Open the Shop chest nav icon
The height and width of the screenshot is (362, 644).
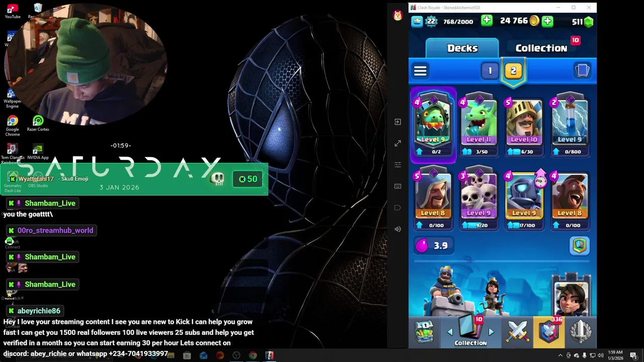(424, 332)
